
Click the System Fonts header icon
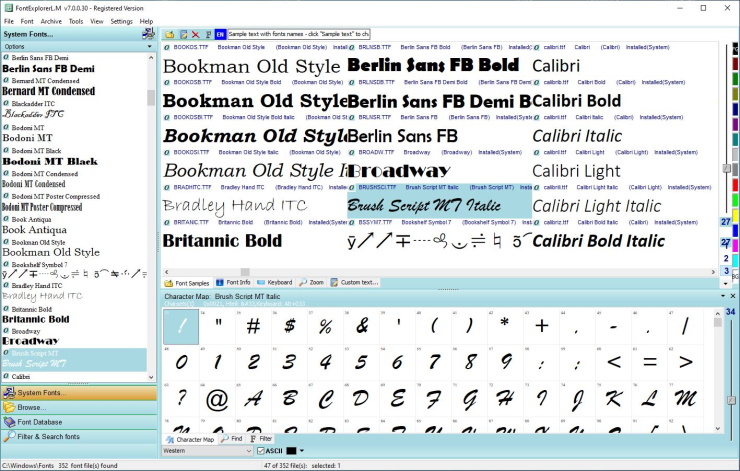pos(148,34)
